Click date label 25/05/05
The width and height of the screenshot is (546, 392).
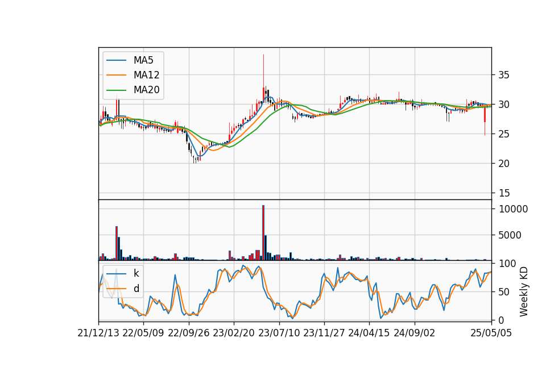[x=491, y=333]
